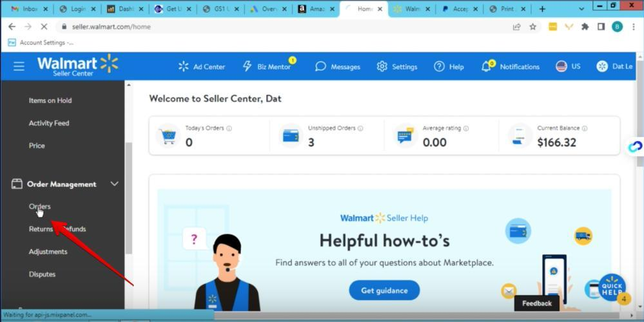Image resolution: width=644 pixels, height=322 pixels.
Task: Click the sidebar scrollbar thumb
Action: coord(128,198)
